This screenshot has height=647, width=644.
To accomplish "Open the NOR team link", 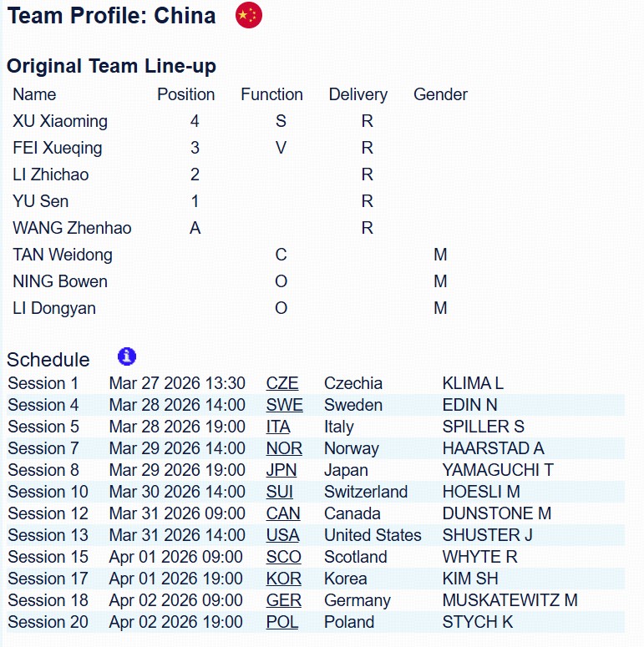I will [x=284, y=448].
